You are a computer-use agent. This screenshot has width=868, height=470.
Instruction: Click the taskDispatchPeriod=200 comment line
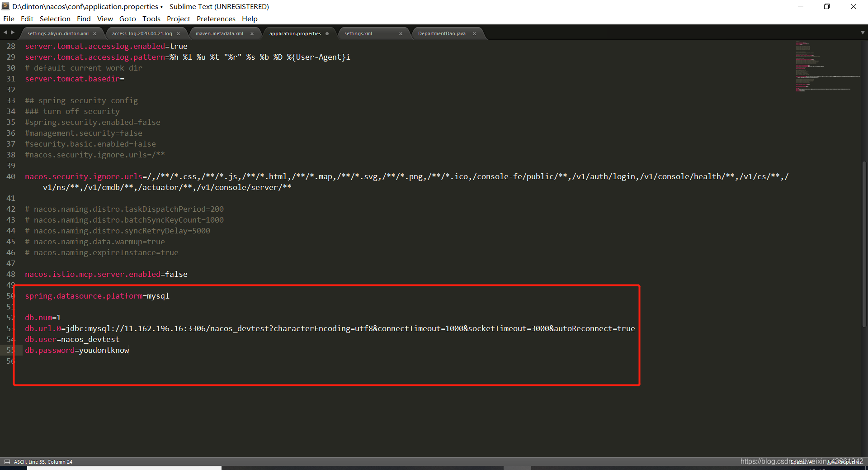[124, 209]
